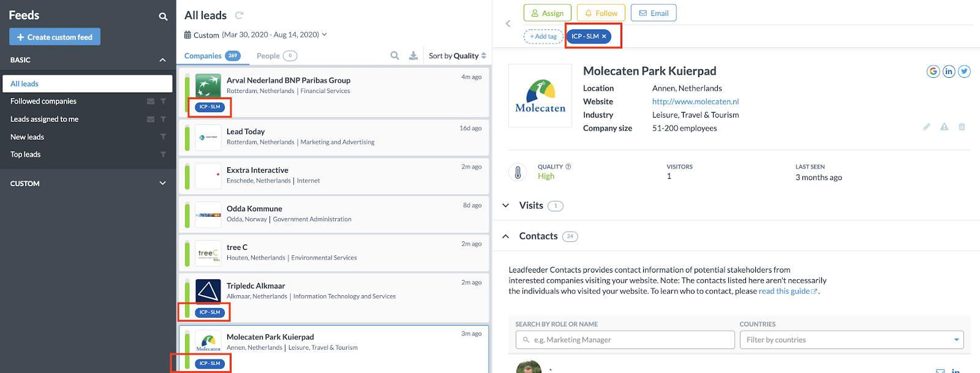Toggle email notification for Followed companies
The image size is (980, 373).
pos(151,102)
